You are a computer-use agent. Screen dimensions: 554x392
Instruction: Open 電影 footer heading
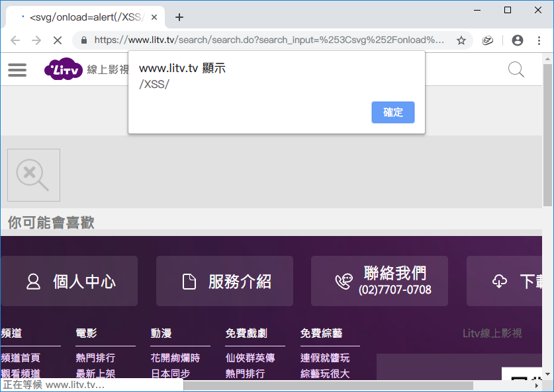pyautogui.click(x=86, y=333)
